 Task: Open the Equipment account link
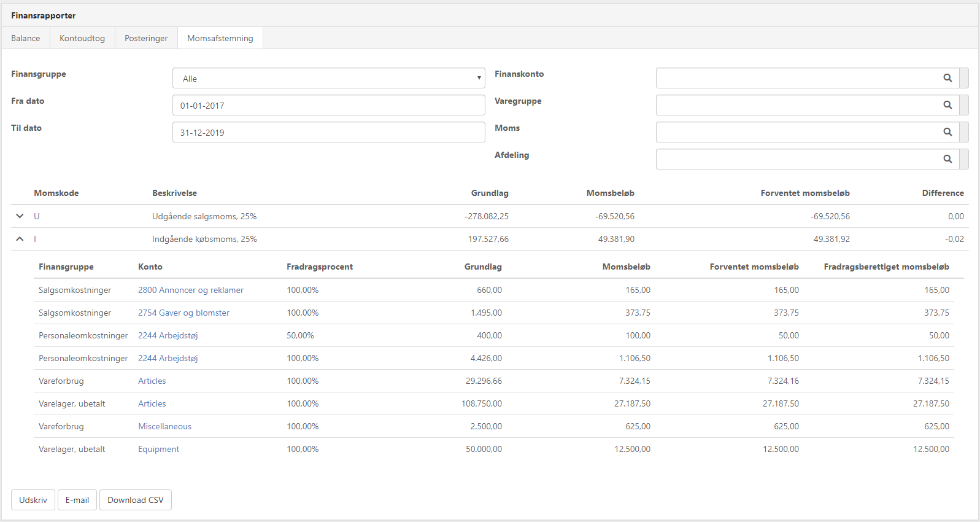tap(158, 449)
